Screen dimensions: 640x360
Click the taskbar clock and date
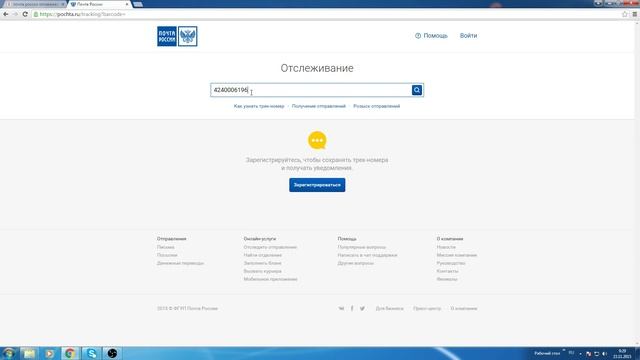(x=622, y=353)
